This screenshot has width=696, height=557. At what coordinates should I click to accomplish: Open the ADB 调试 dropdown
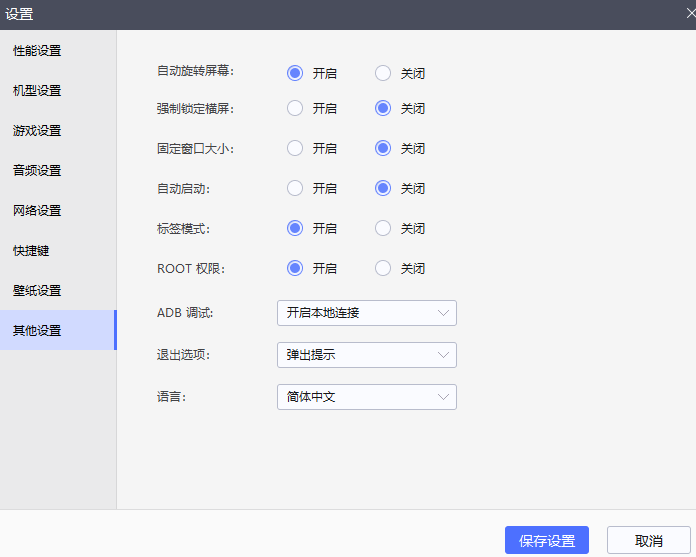(366, 313)
